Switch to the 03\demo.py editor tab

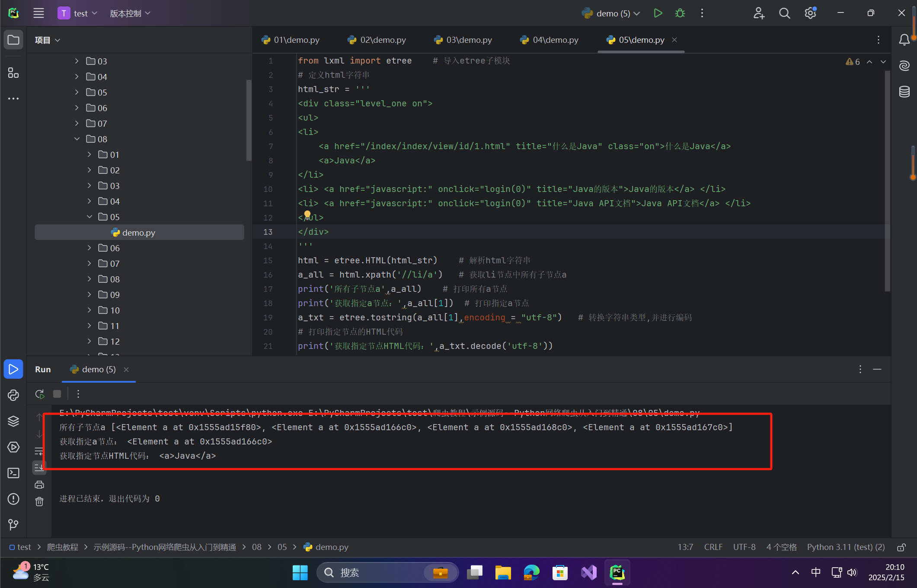click(x=463, y=40)
